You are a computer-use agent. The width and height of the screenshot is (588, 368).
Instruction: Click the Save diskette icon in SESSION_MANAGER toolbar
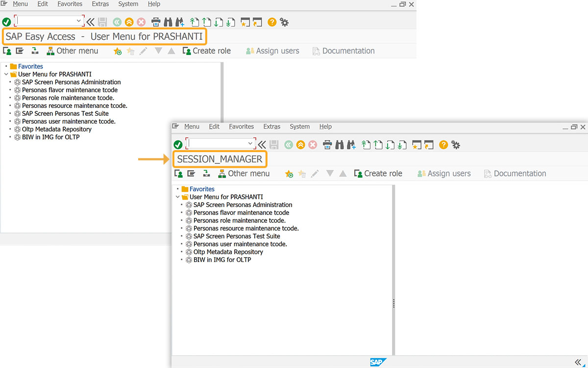pos(274,145)
